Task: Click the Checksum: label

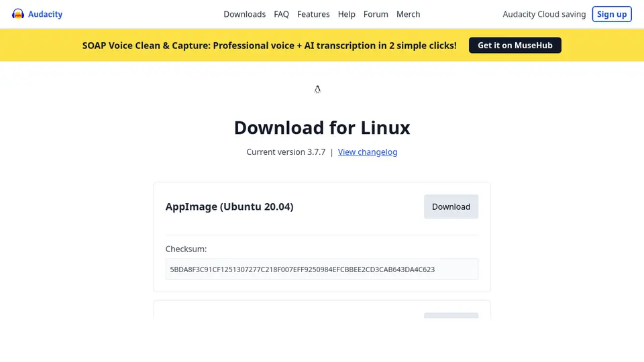Action: pyautogui.click(x=186, y=249)
